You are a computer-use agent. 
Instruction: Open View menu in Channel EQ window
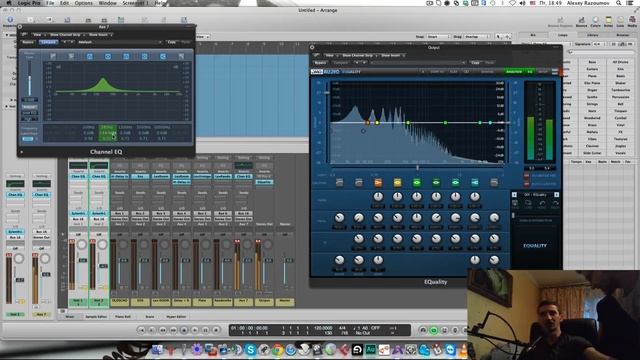click(x=38, y=35)
